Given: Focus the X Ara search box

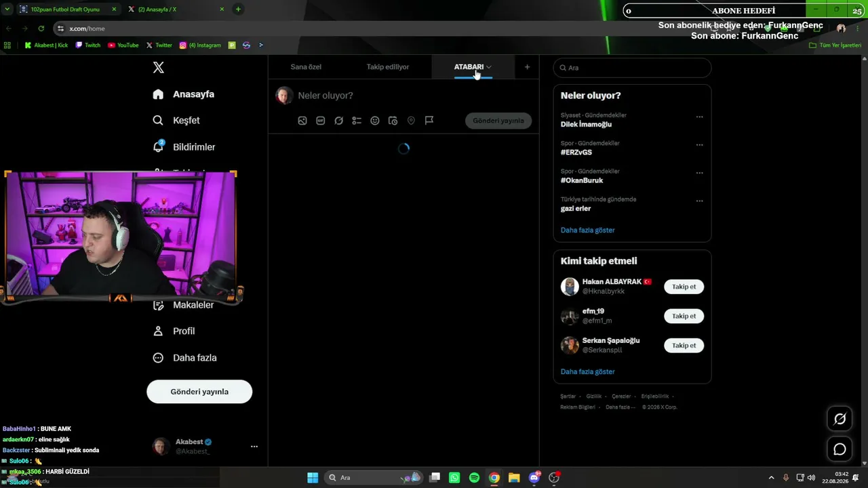Looking at the screenshot, I should point(632,68).
